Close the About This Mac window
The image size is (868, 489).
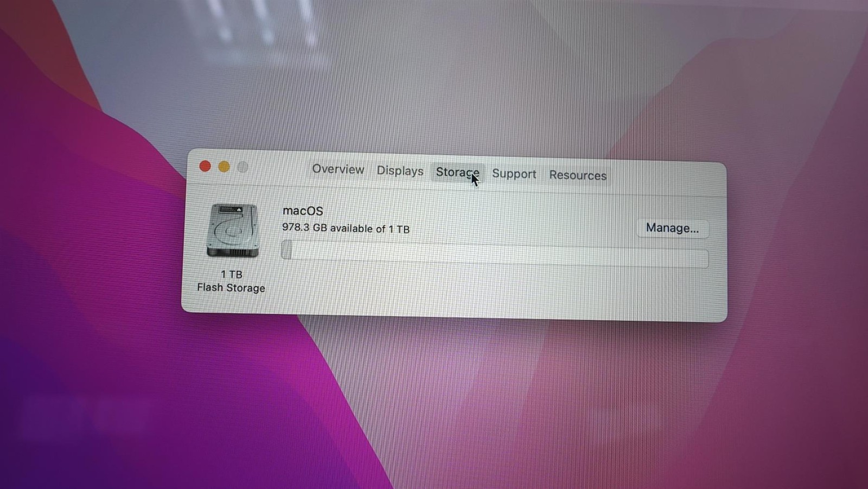click(x=205, y=166)
